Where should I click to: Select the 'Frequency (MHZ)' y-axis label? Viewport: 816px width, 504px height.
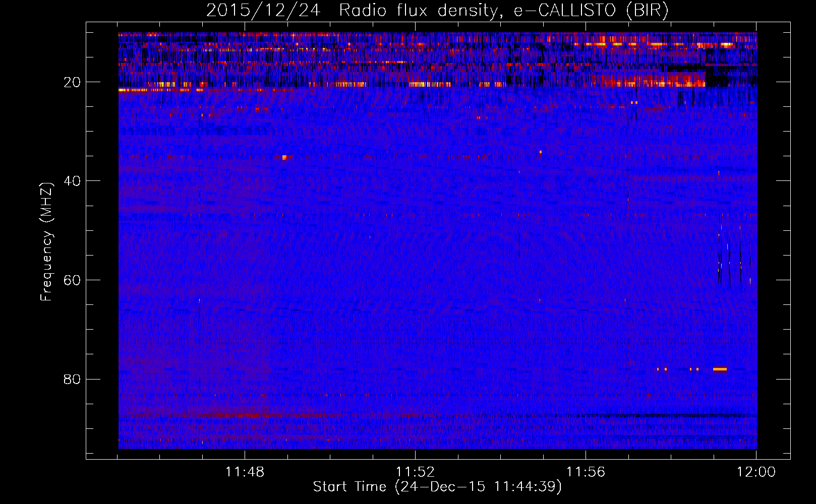46,242
